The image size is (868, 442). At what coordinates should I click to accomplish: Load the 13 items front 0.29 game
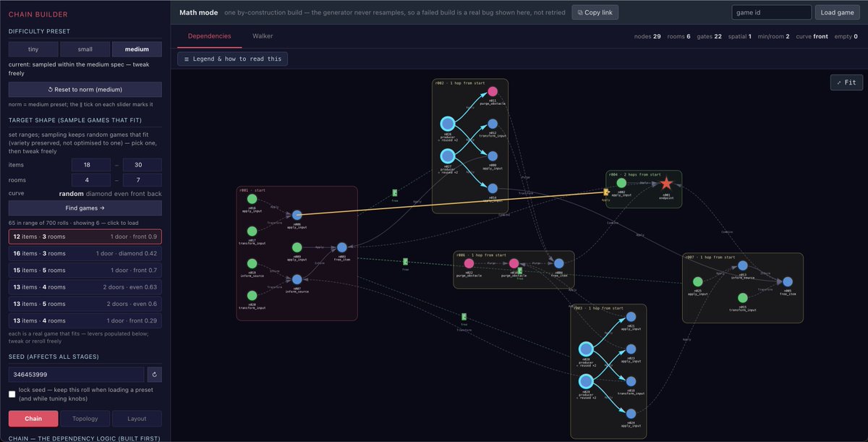[85, 320]
